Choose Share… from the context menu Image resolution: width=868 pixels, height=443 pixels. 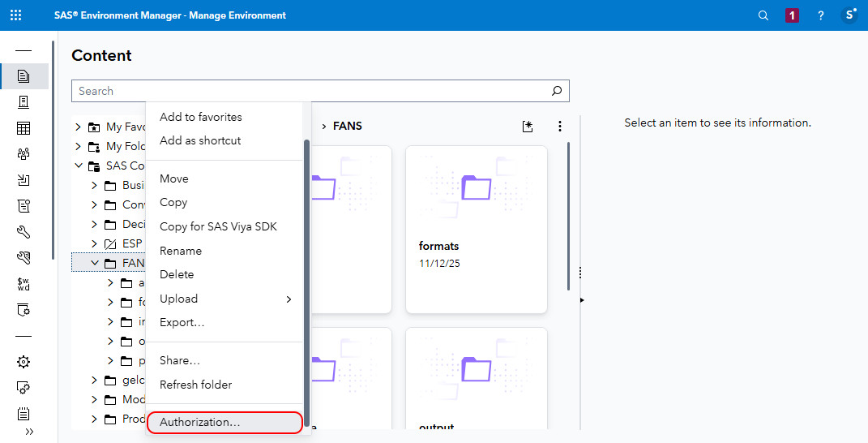point(224,360)
